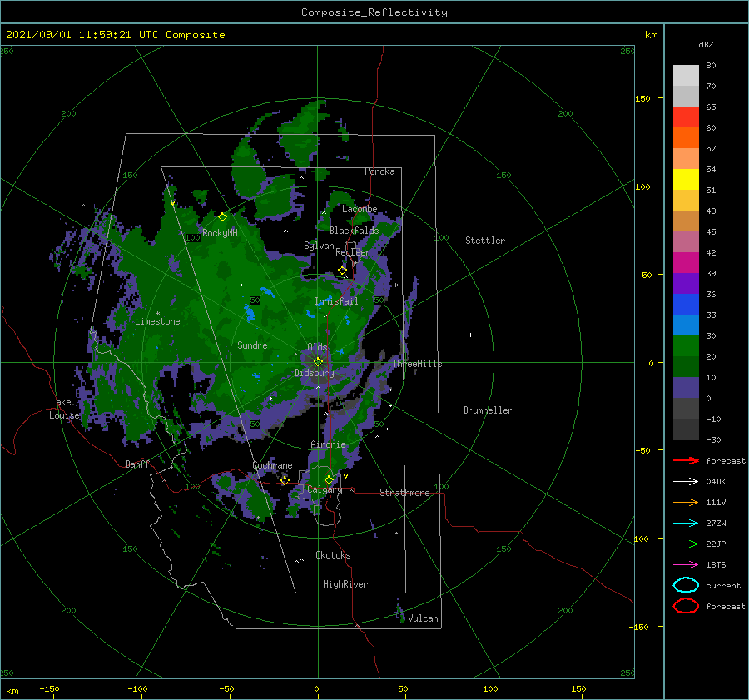749x700 pixels.
Task: Click the red forecast arrow in the legend
Action: click(686, 460)
